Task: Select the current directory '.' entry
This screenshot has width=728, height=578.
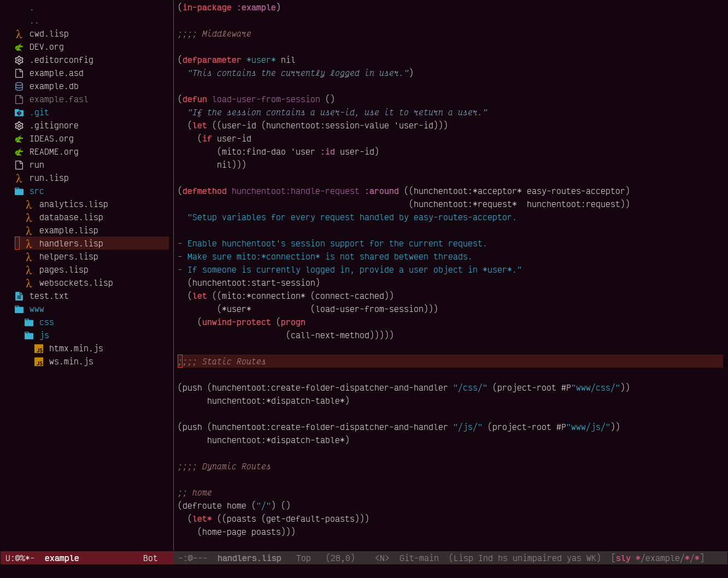Action: click(x=32, y=8)
